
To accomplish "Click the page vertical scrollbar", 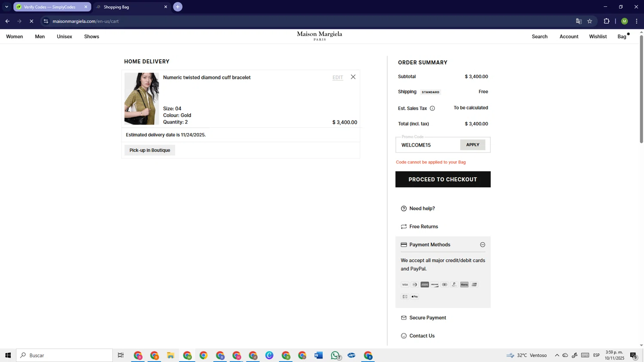I will pyautogui.click(x=641, y=89).
